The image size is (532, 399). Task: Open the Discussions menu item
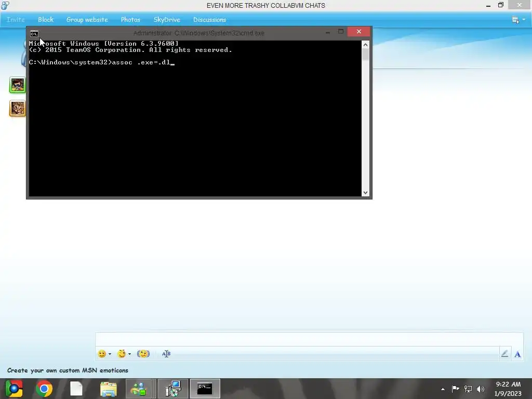(210, 20)
